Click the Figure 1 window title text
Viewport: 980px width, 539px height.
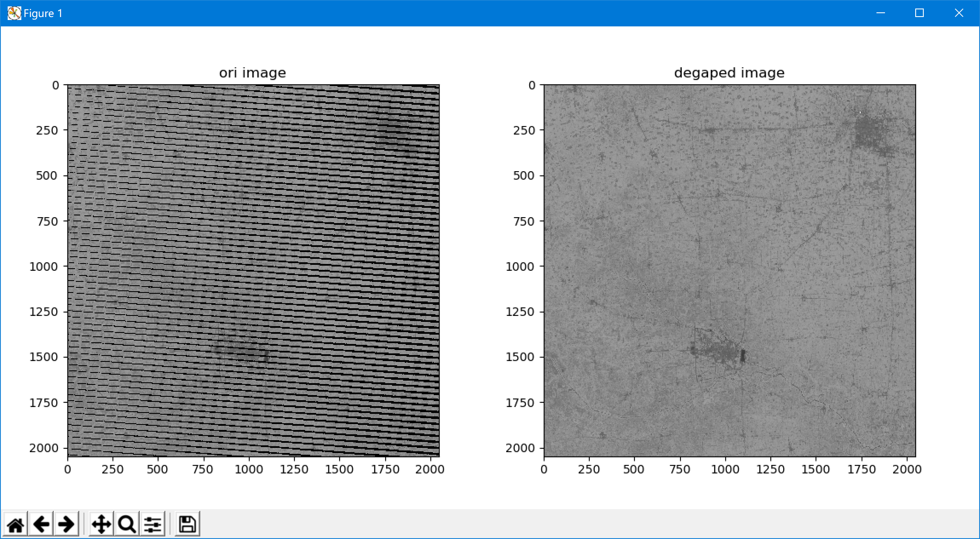pos(43,13)
